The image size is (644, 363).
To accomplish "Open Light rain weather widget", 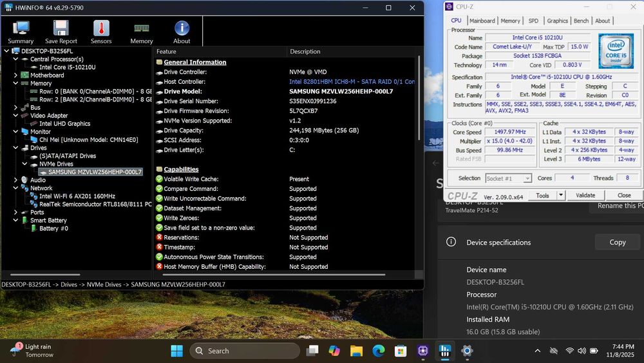I will (32, 351).
